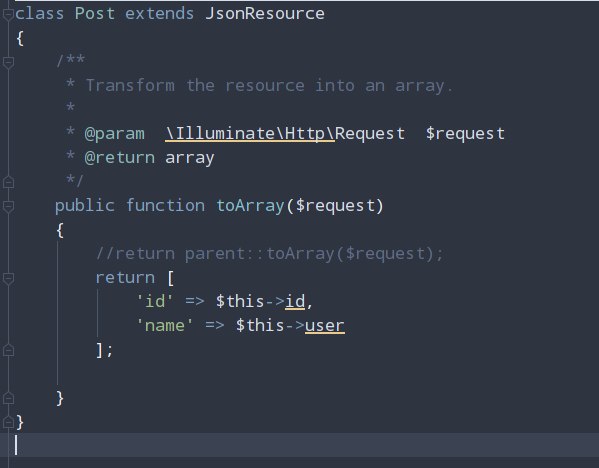This screenshot has height=468, width=599.
Task: Click the fold end marker at the class closing brace
Action: [8, 422]
